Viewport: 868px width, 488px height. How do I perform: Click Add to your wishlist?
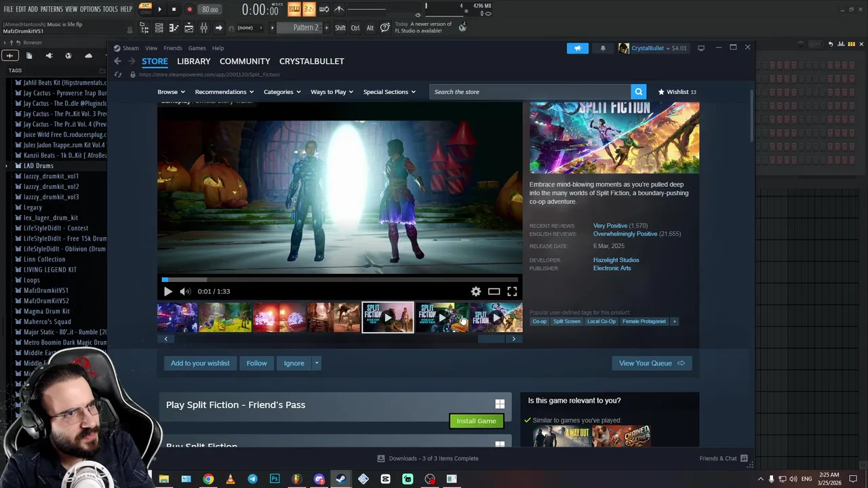[200, 363]
